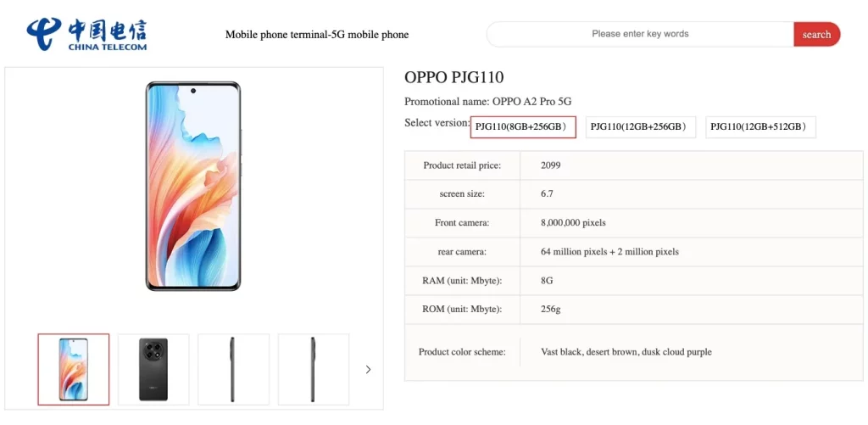Focus the keyword search input field
The width and height of the screenshot is (868, 425).
[640, 34]
